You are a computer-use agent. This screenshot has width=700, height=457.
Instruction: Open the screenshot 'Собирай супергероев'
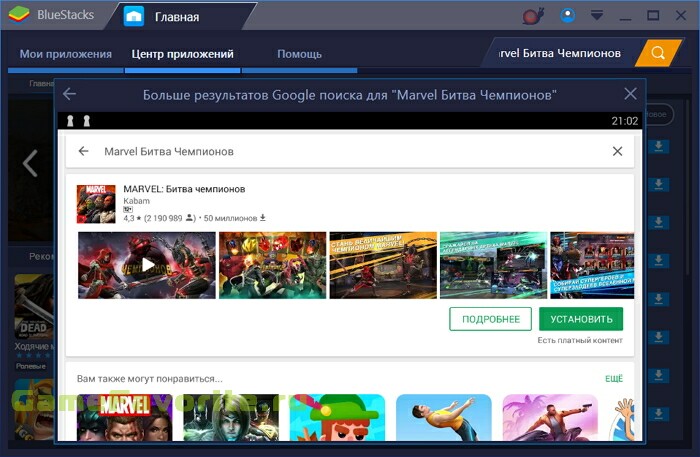[592, 265]
